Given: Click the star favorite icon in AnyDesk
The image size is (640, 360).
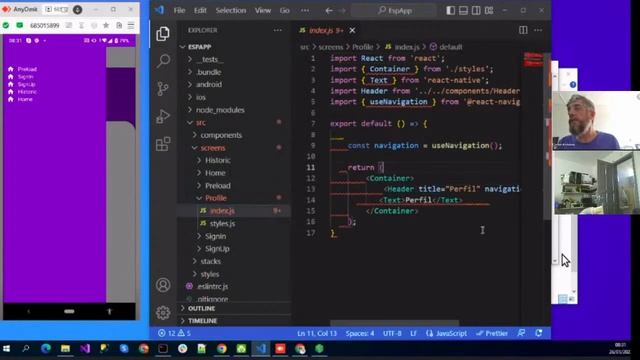Looking at the screenshot, I should [x=106, y=25].
